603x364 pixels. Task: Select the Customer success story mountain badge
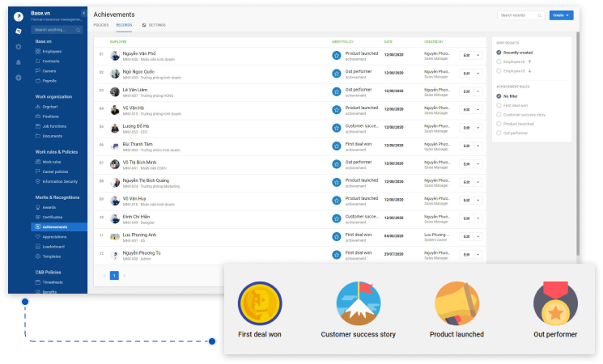pos(359,303)
